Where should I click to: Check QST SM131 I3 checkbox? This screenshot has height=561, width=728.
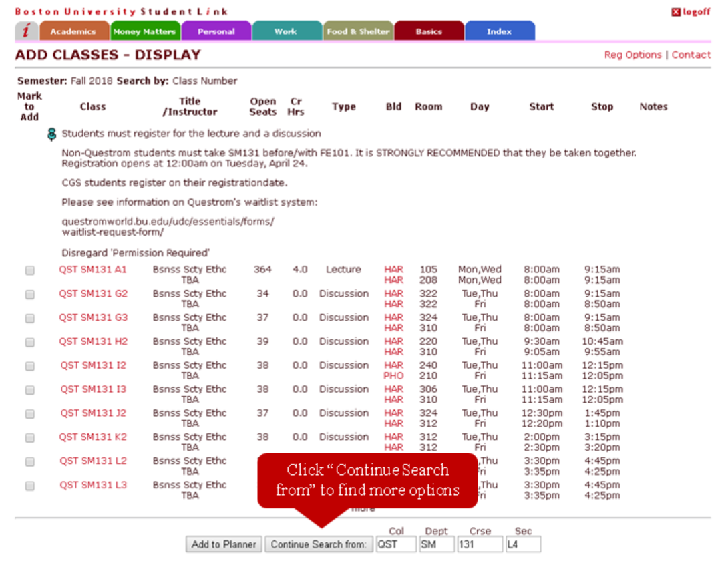tap(29, 390)
